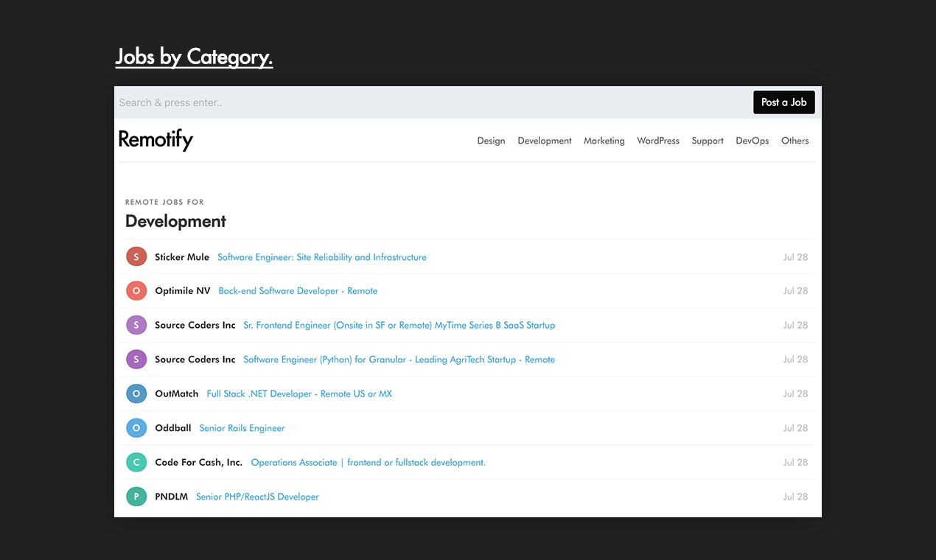Switch to the Design category
Screen dimensions: 936x560
coord(491,141)
